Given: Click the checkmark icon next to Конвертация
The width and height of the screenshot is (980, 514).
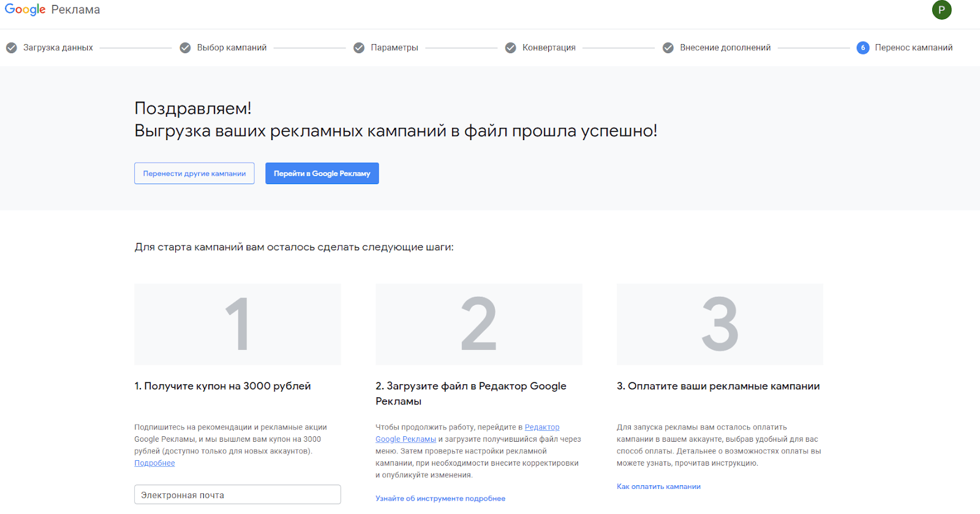Looking at the screenshot, I should click(x=510, y=48).
